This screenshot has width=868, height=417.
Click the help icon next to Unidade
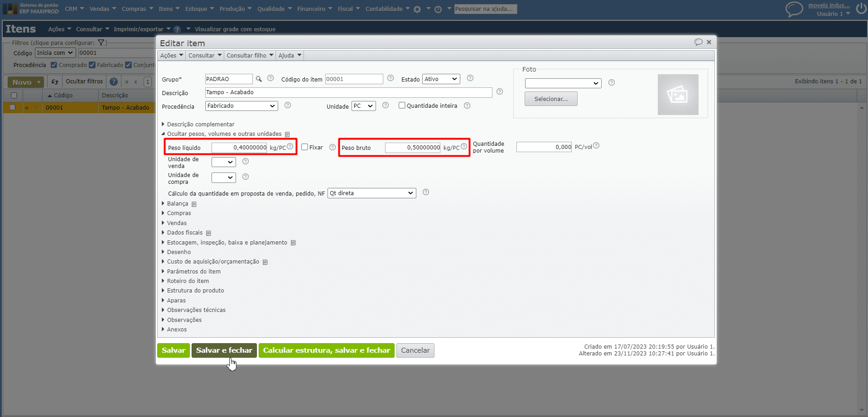point(386,105)
